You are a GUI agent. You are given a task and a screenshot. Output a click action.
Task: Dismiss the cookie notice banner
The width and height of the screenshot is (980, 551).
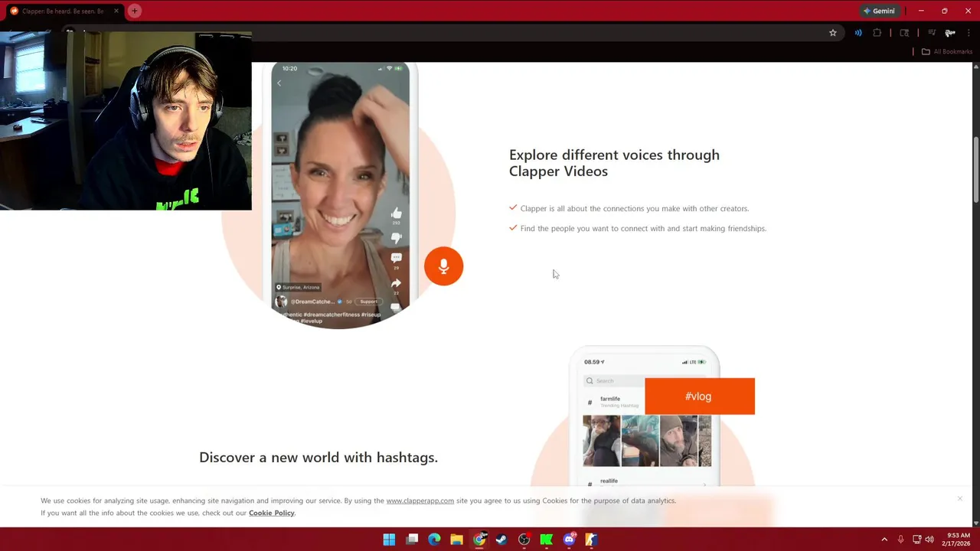[959, 499]
